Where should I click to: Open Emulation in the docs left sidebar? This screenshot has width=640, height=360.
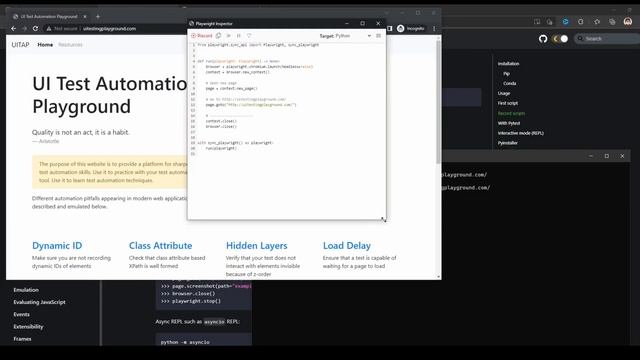(x=26, y=290)
